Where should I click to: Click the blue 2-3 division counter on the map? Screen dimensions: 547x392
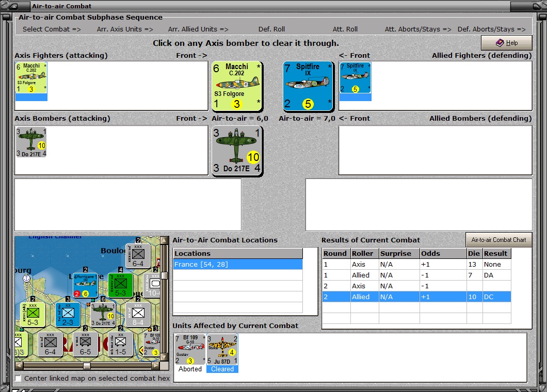[68, 315]
